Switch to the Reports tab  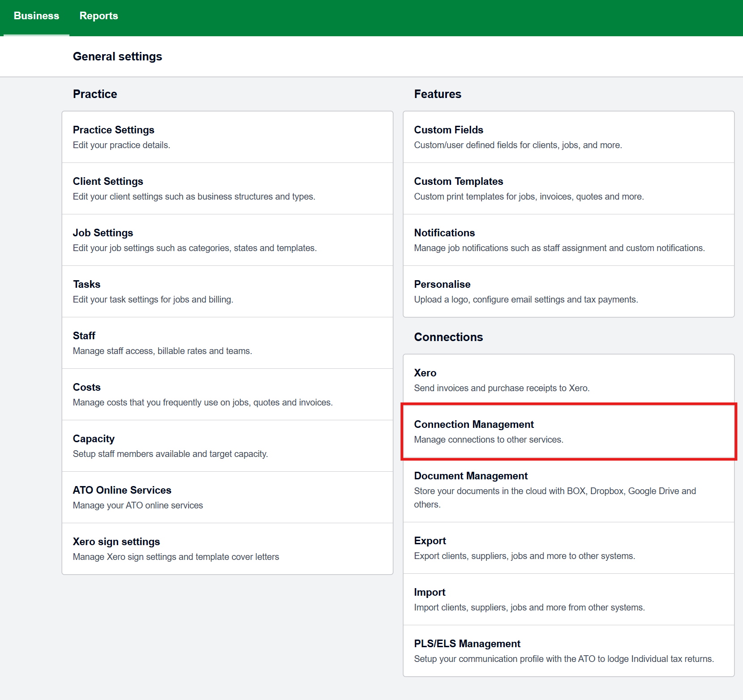99,16
